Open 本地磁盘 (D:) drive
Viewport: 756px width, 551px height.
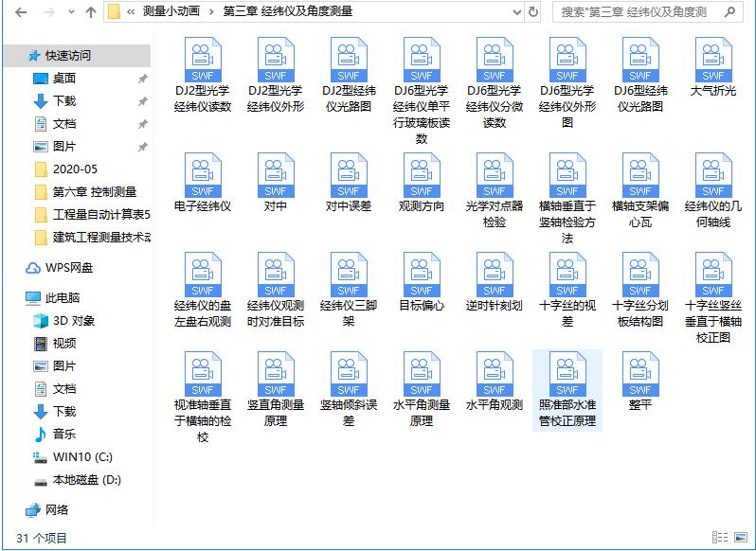[x=78, y=480]
